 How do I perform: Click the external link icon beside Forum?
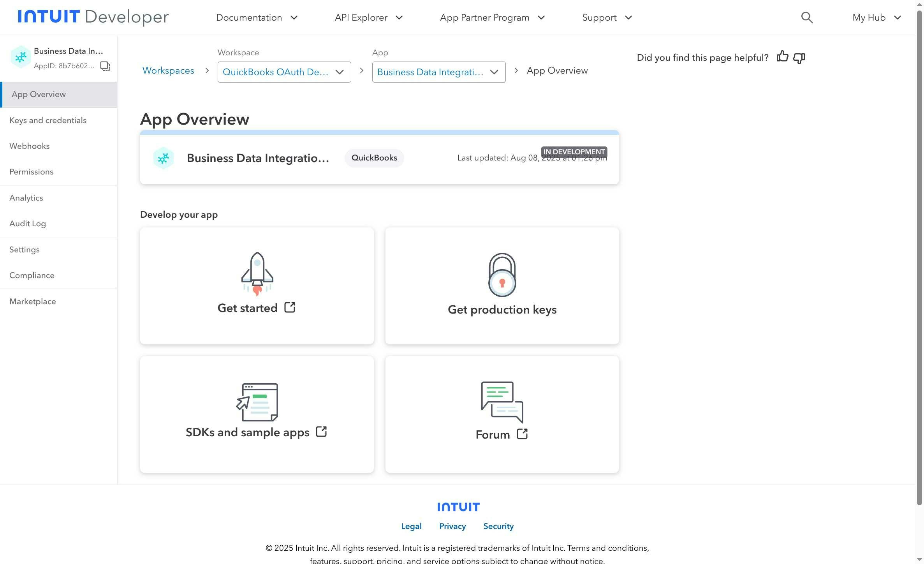(x=522, y=434)
